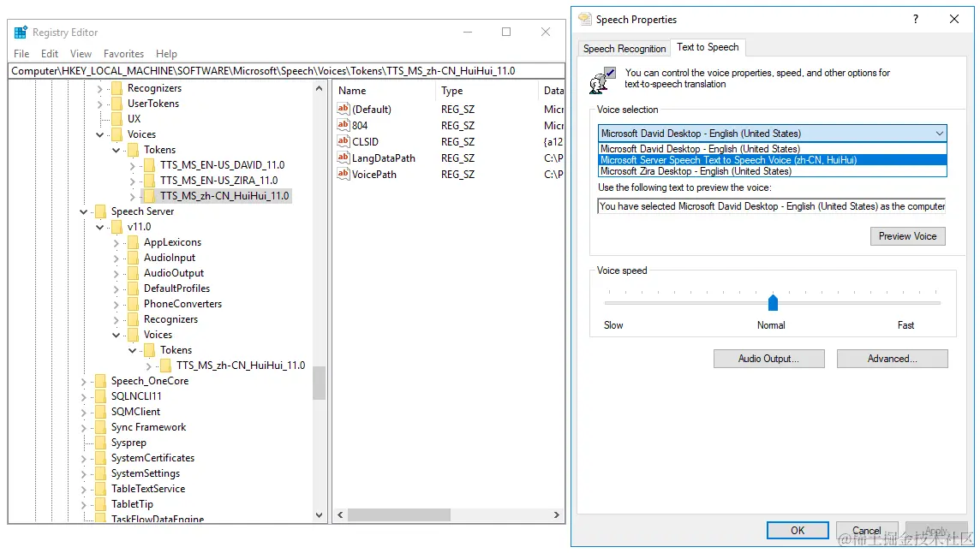Open Advanced speech settings
The image size is (980, 553).
tap(892, 359)
